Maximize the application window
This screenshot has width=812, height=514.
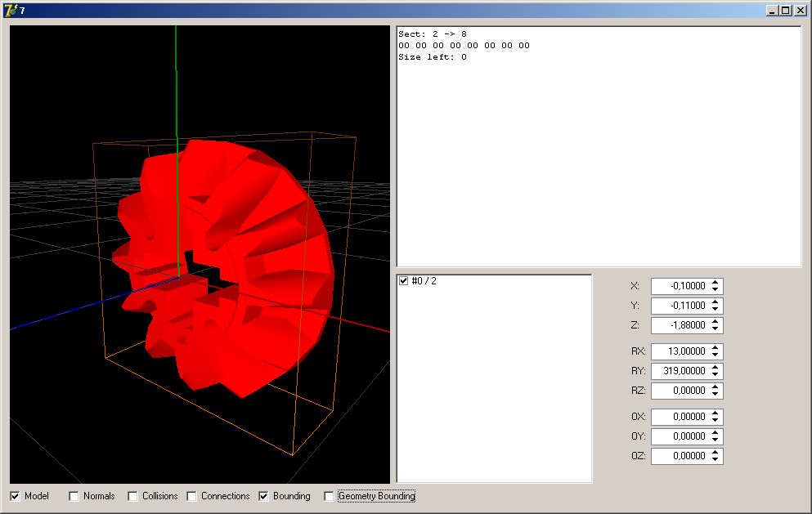click(x=786, y=10)
